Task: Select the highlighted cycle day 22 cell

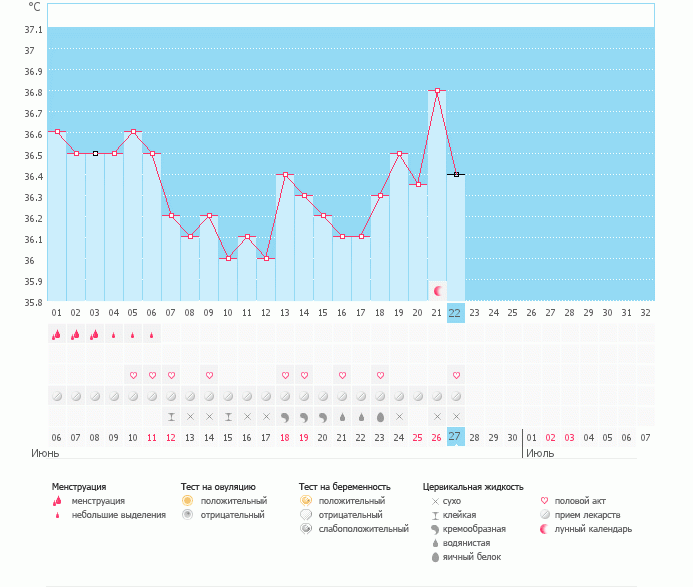Action: point(456,313)
